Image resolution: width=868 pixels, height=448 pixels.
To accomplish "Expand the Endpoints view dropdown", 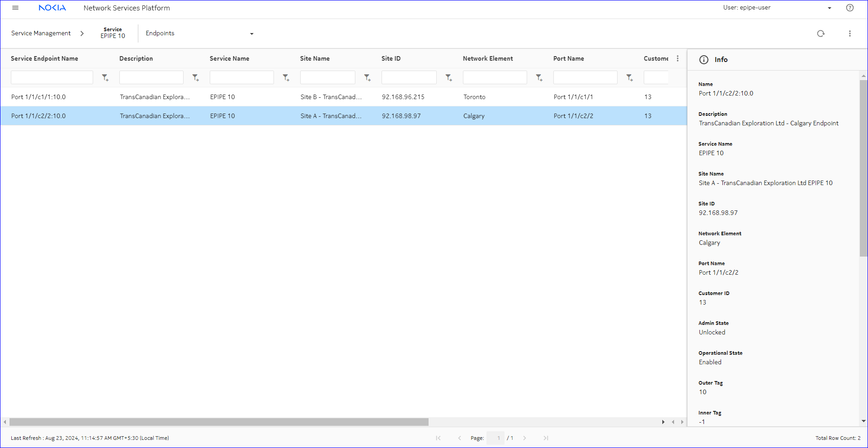I will (x=251, y=34).
